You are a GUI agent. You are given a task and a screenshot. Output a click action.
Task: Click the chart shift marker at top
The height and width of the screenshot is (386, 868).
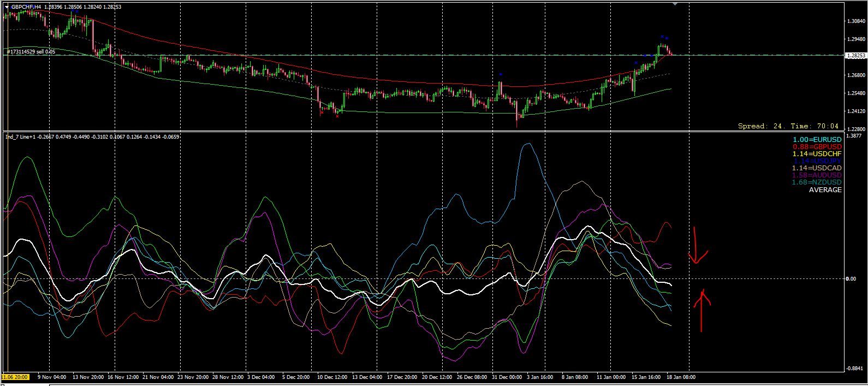click(x=675, y=4)
